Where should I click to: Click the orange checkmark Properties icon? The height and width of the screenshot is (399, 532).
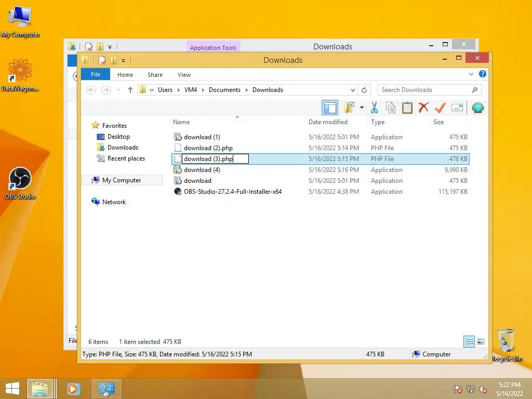pos(440,108)
